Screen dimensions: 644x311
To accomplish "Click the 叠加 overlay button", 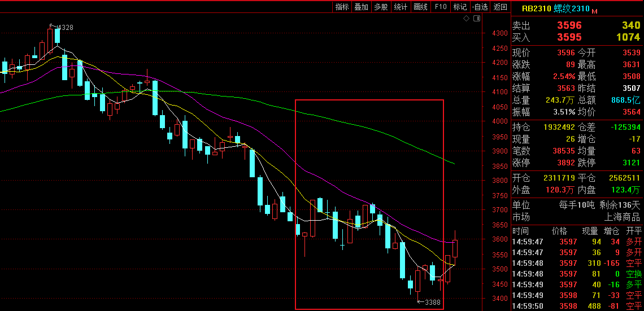I will (x=361, y=7).
